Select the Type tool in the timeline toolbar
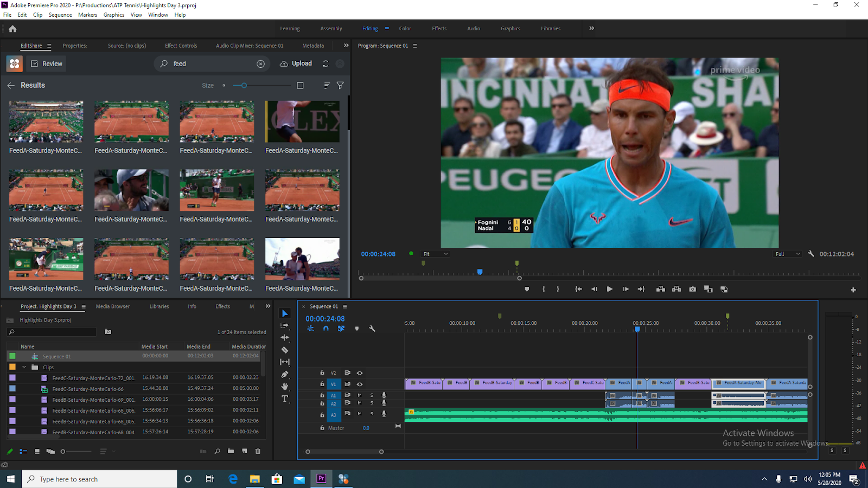Image resolution: width=868 pixels, height=488 pixels. [x=285, y=399]
